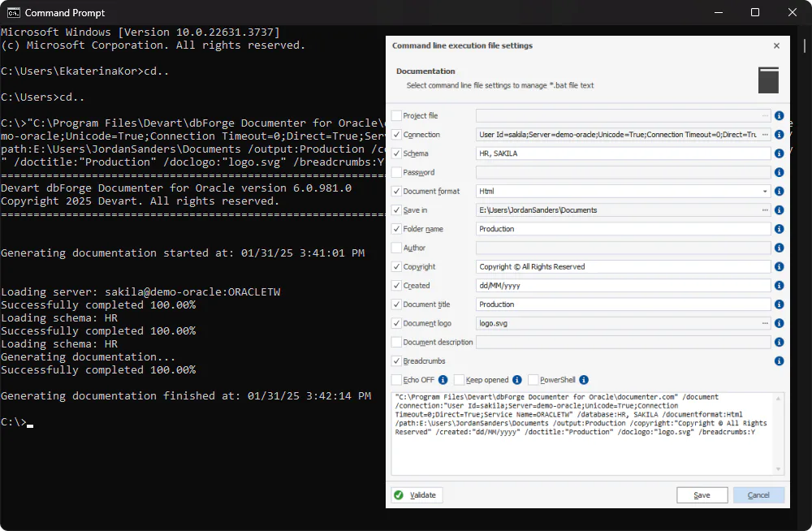
Task: Browse for Save in folder via ellipsis
Action: (x=765, y=210)
